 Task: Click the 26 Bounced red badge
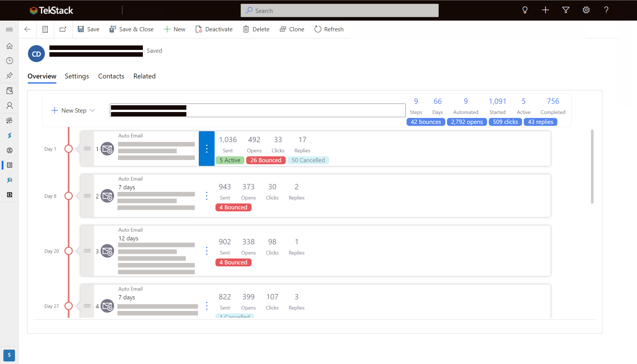266,160
